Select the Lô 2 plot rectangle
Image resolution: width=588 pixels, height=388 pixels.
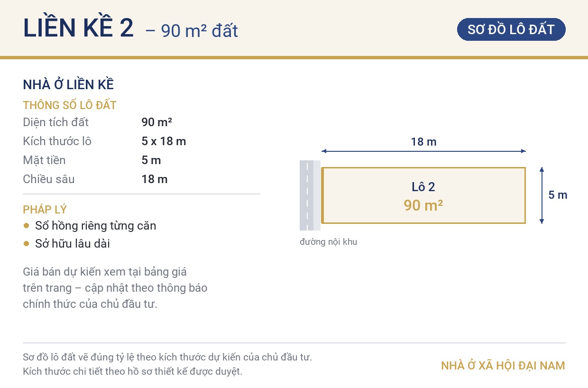[423, 195]
